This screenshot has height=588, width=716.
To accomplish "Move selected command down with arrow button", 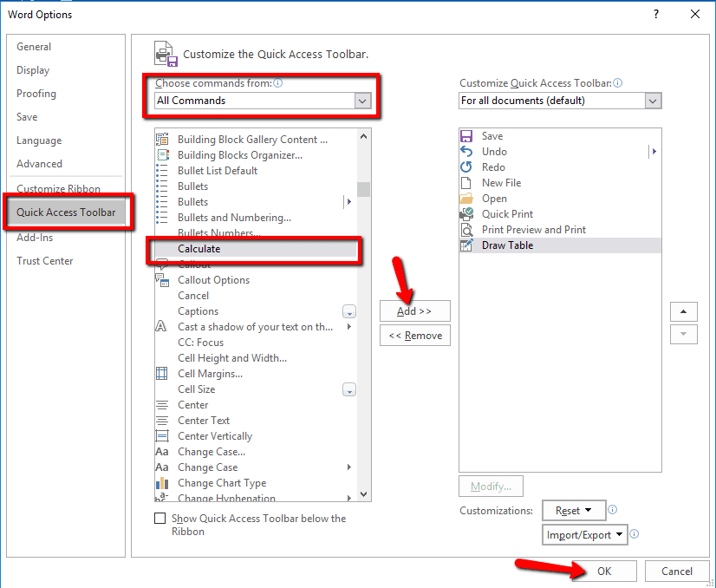I will [684, 335].
